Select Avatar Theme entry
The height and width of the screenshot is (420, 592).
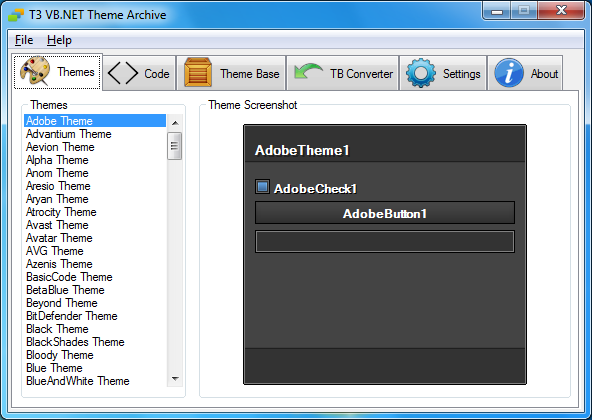(x=95, y=238)
